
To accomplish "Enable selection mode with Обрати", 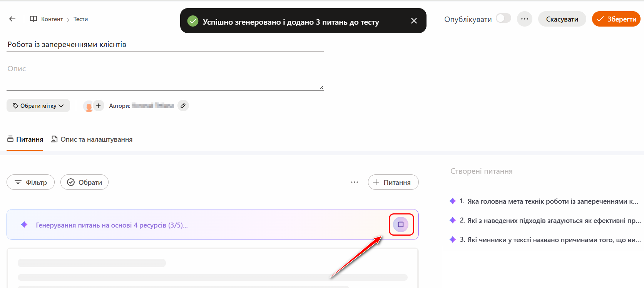I will [x=84, y=182].
